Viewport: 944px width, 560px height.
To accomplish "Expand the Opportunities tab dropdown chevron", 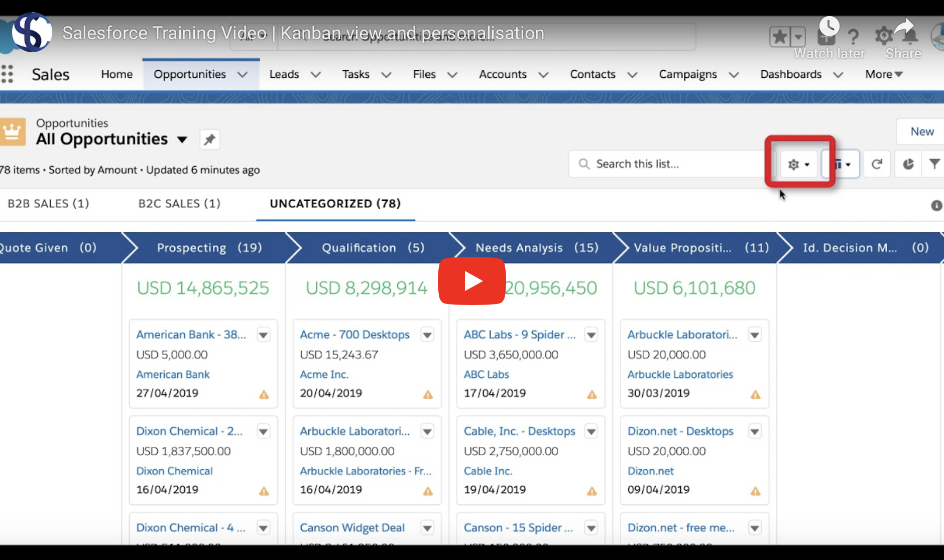I will [x=243, y=75].
